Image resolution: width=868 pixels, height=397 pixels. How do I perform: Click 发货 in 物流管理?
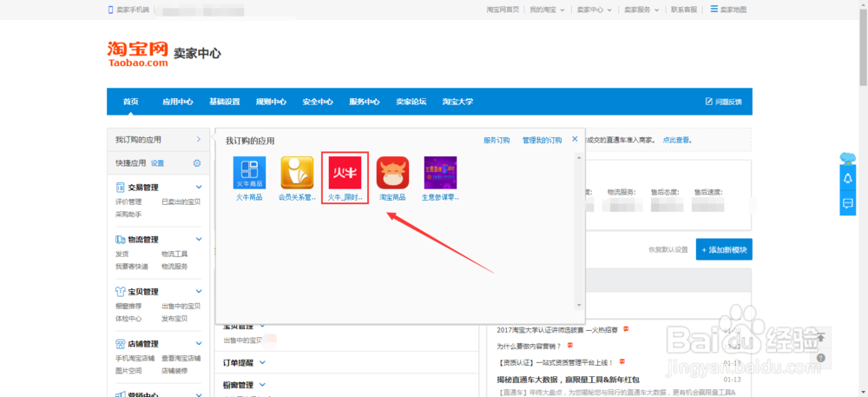coord(122,254)
